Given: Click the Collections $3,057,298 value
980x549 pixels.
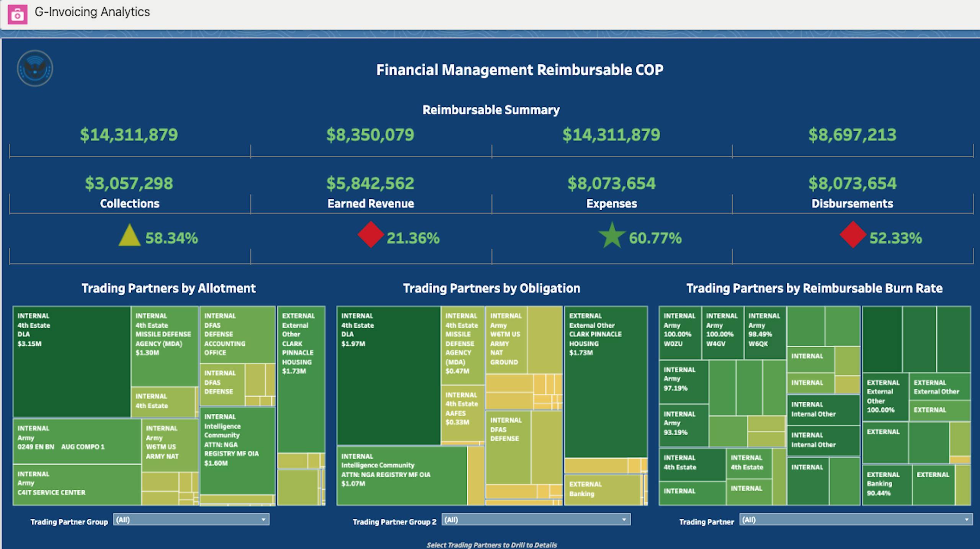Looking at the screenshot, I should [129, 183].
